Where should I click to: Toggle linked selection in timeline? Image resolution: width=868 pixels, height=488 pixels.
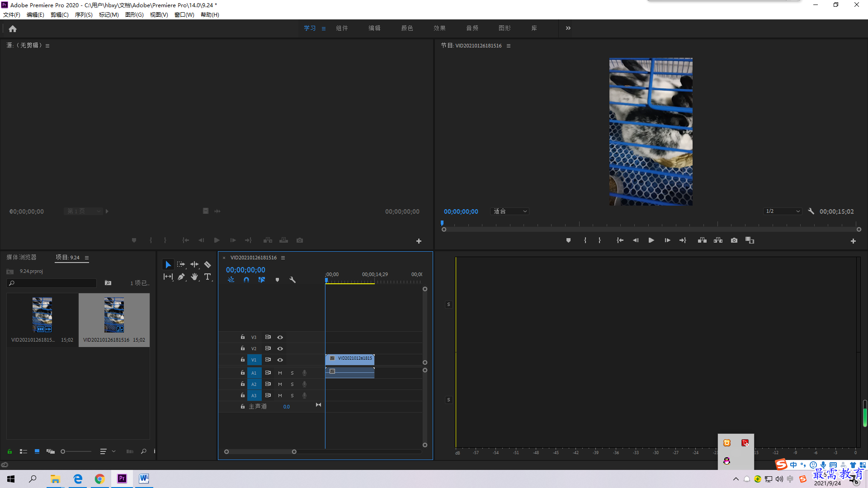262,280
